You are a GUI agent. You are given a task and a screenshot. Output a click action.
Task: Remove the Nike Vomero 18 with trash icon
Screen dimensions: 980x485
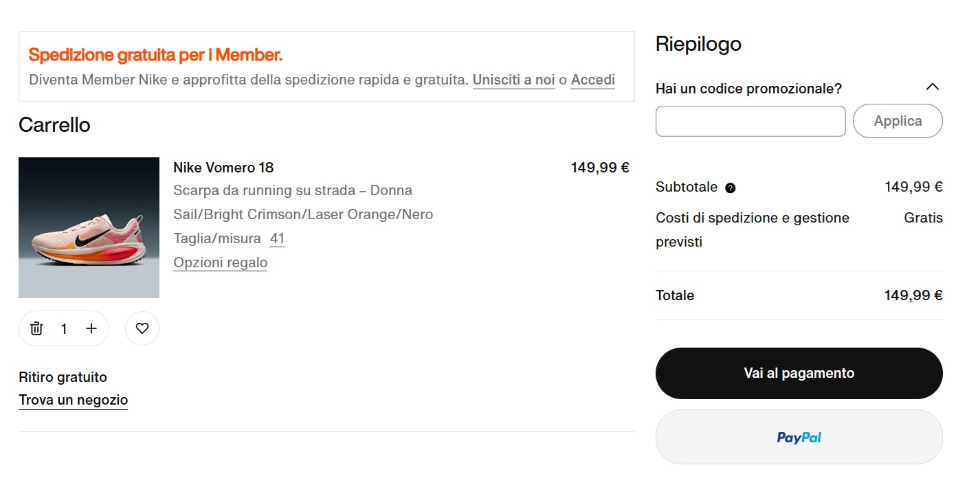36,328
